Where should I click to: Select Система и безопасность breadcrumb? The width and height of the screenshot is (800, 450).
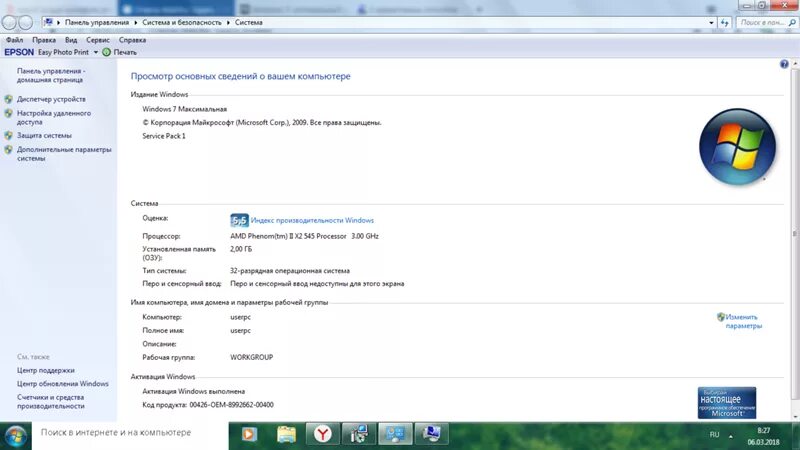tap(182, 22)
